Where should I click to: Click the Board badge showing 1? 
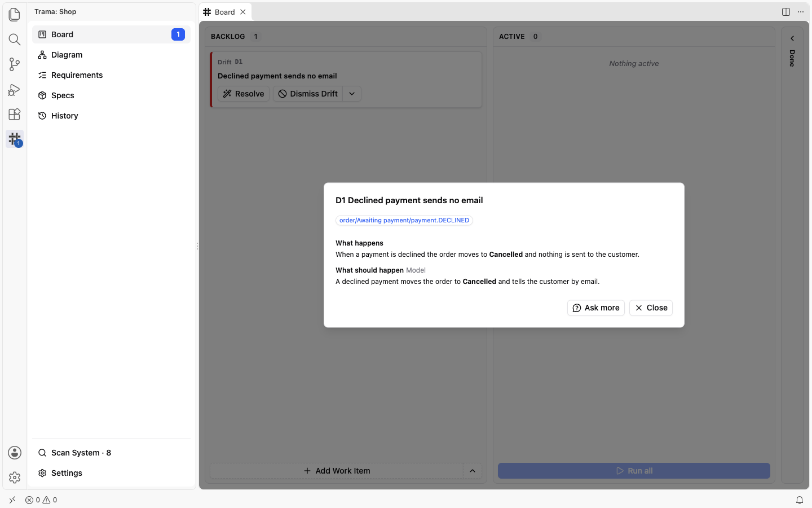pyautogui.click(x=178, y=34)
